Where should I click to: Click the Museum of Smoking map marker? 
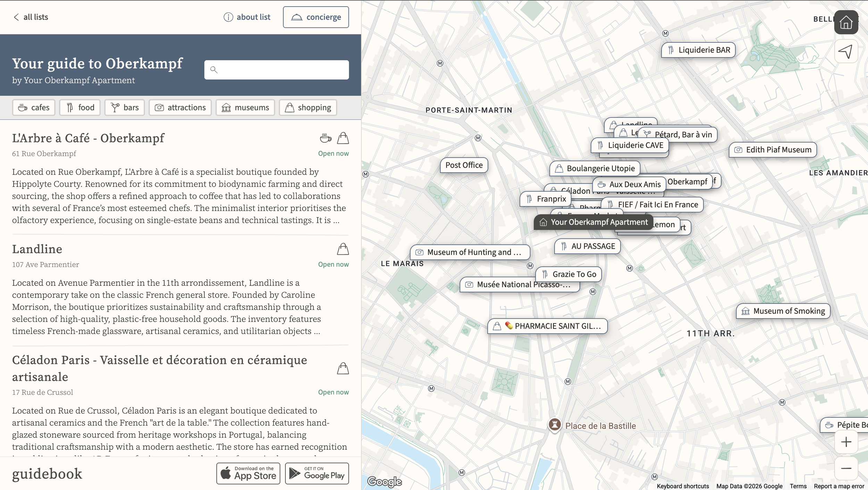(x=783, y=311)
